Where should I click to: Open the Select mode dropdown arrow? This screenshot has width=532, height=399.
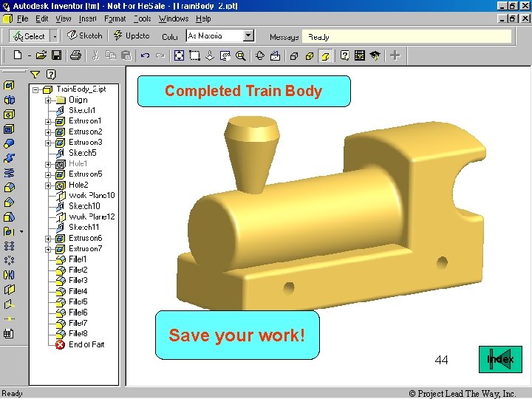(55, 36)
